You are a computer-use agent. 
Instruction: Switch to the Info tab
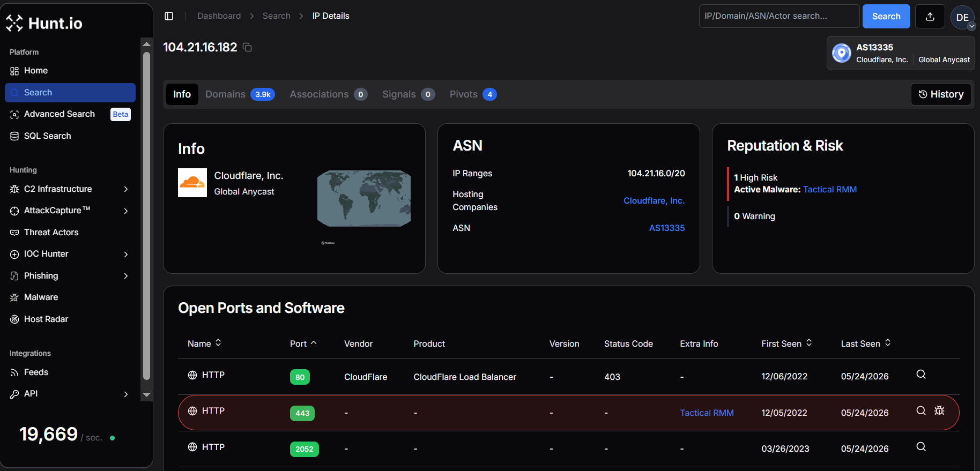coord(182,94)
